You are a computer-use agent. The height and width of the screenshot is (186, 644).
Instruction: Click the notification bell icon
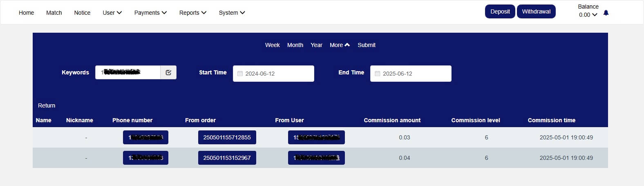[606, 13]
